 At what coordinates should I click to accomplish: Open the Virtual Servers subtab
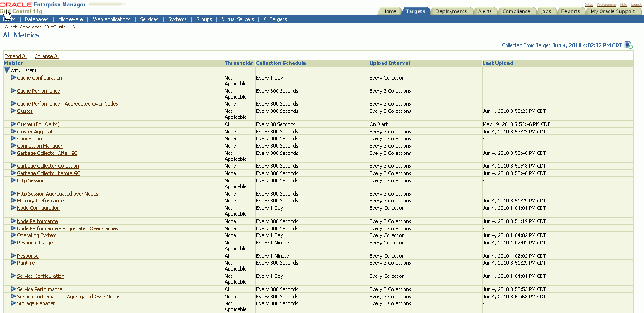(238, 19)
